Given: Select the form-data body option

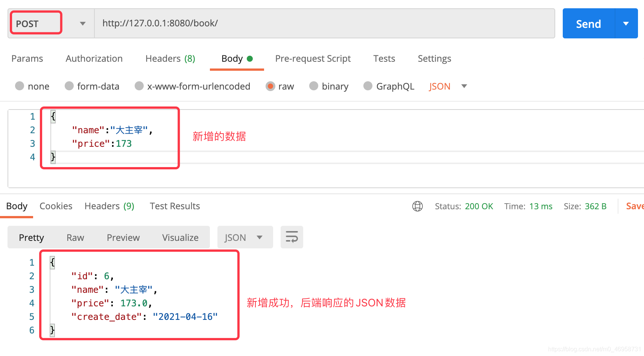Looking at the screenshot, I should tap(92, 86).
